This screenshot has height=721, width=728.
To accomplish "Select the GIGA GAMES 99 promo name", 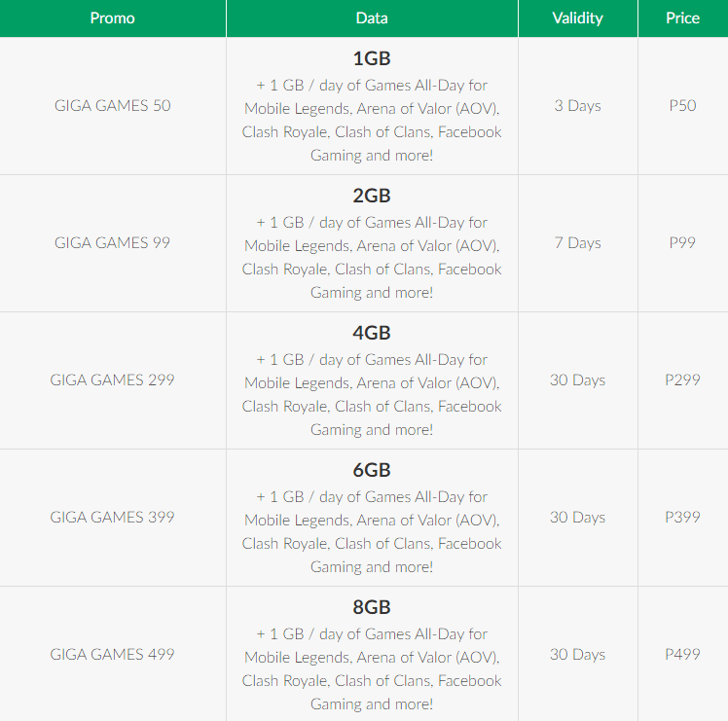I will 112,242.
